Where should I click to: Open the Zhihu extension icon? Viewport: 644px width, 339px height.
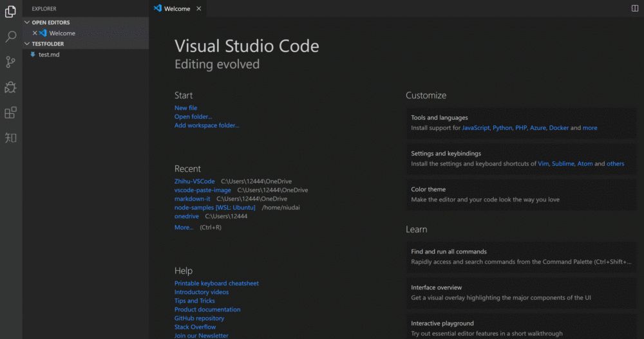click(x=10, y=138)
